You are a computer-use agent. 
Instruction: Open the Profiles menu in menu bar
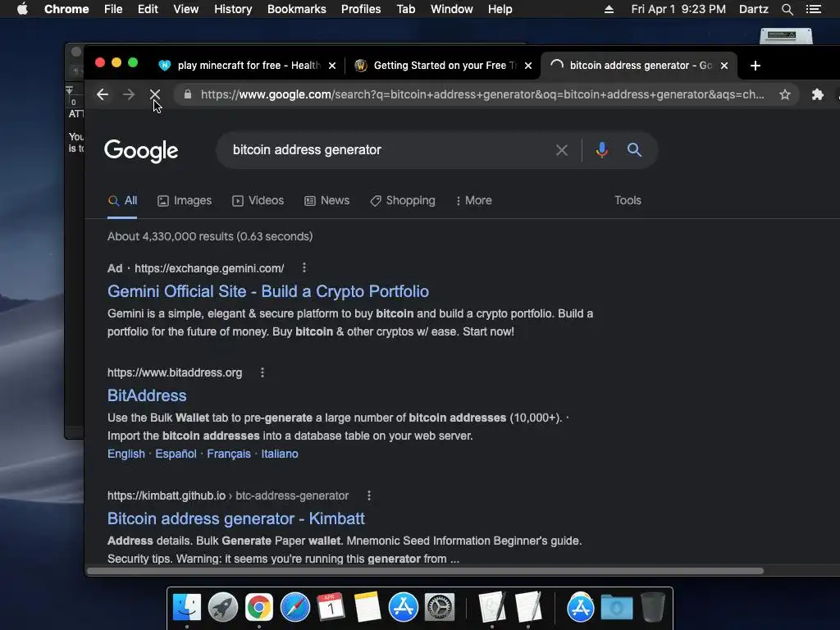(361, 9)
